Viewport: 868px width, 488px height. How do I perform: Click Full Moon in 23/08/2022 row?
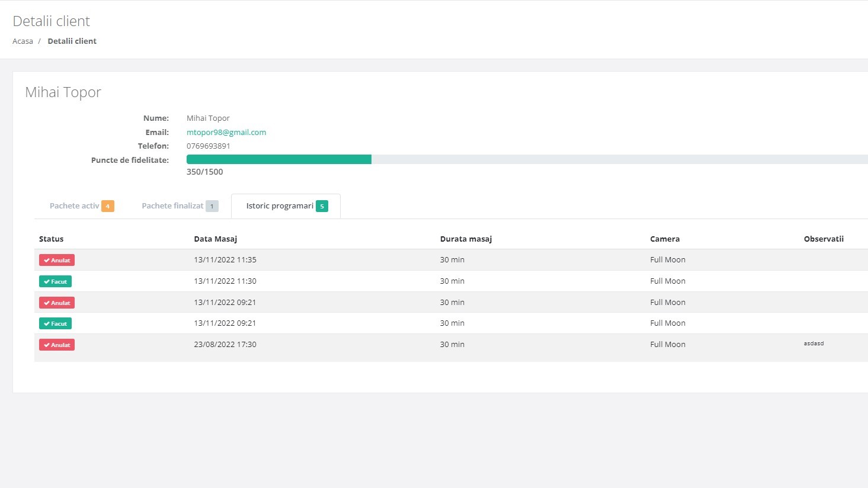pyautogui.click(x=668, y=344)
